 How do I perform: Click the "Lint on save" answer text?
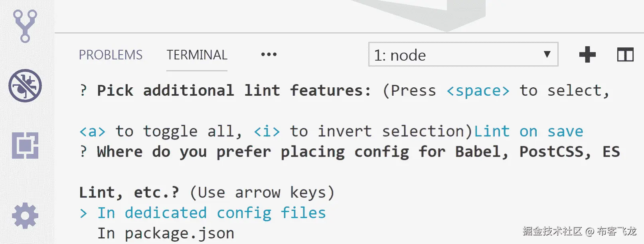(528, 131)
